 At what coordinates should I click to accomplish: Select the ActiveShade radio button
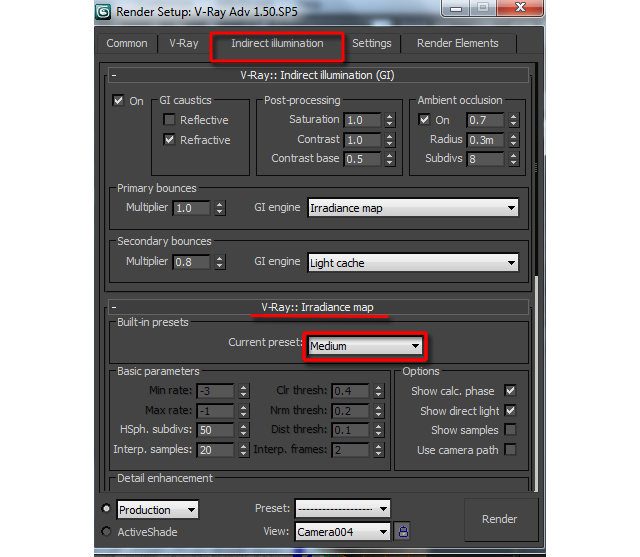point(106,531)
